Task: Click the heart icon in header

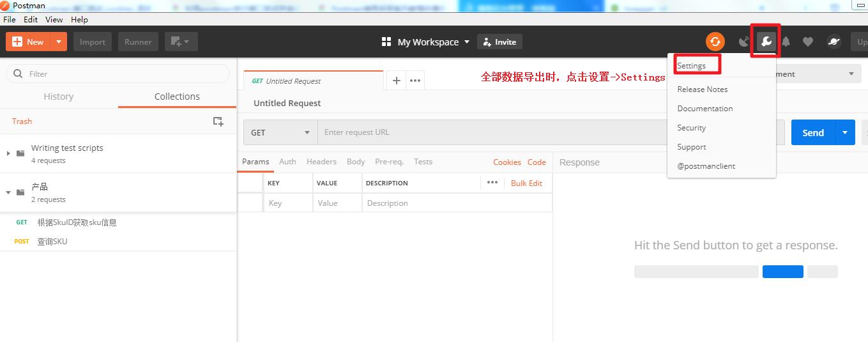Action: coord(808,42)
